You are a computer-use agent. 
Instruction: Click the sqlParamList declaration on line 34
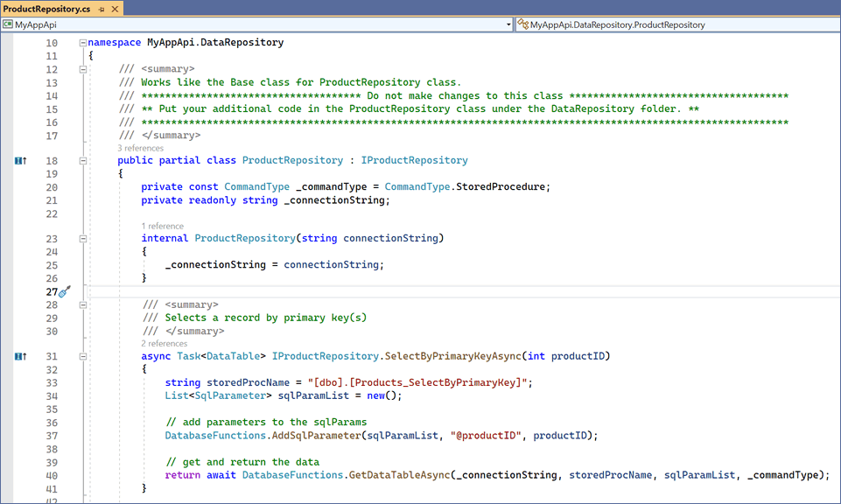click(x=313, y=395)
